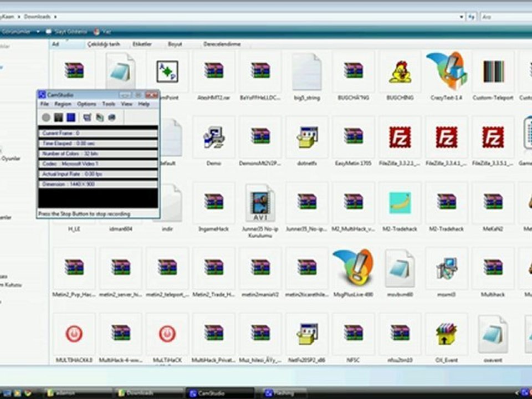Open the CamStudio Options menu
532x399 pixels.
[x=86, y=104]
